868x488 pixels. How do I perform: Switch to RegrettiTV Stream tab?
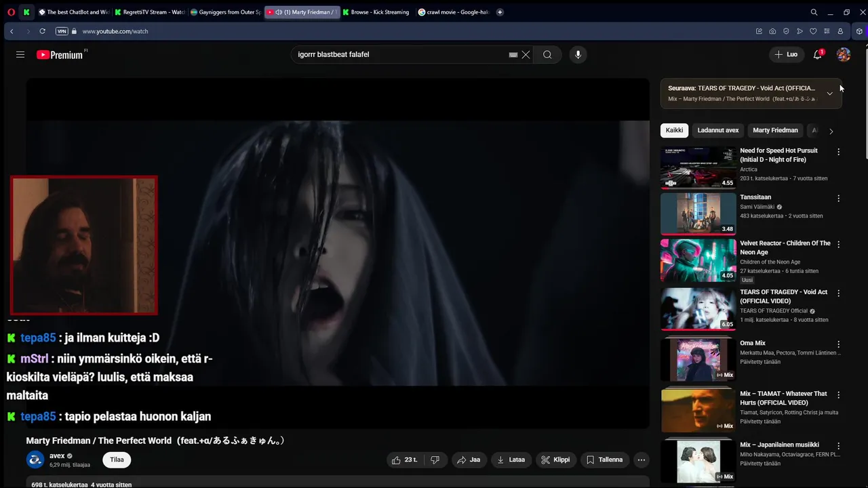click(149, 12)
